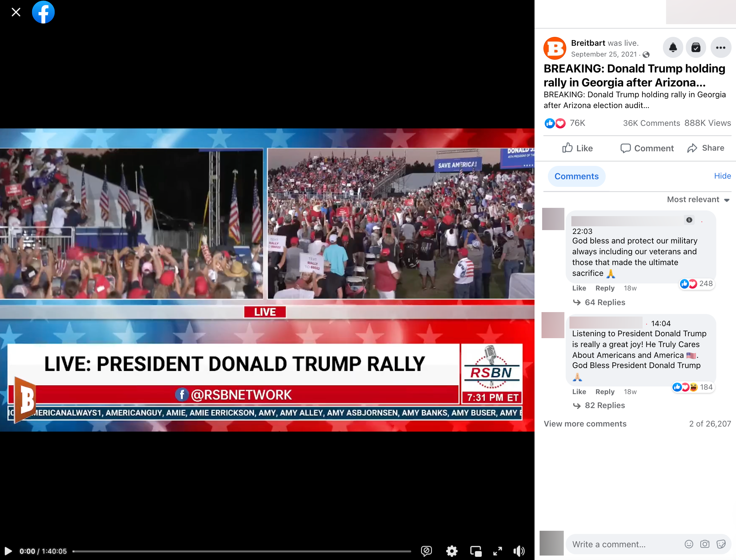Viewport: 736px width, 560px height.
Task: Click Hide to collapse comments
Action: [x=722, y=176]
